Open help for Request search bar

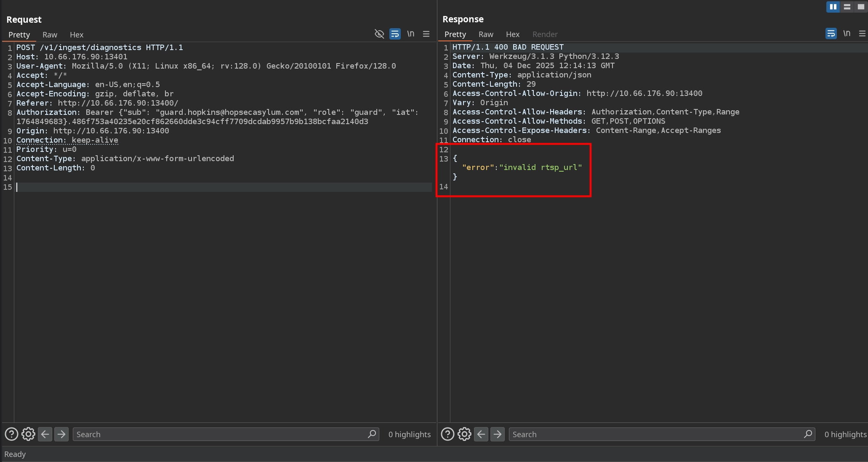[11, 434]
